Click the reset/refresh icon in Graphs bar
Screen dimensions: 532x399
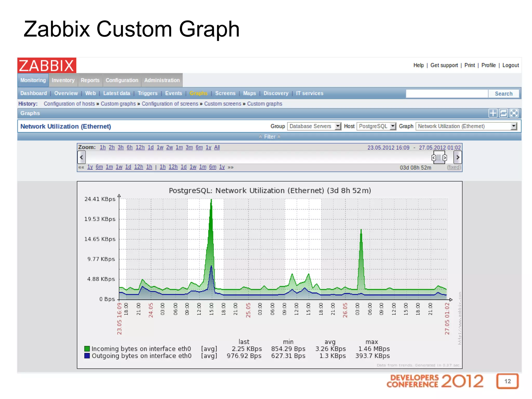tap(503, 113)
